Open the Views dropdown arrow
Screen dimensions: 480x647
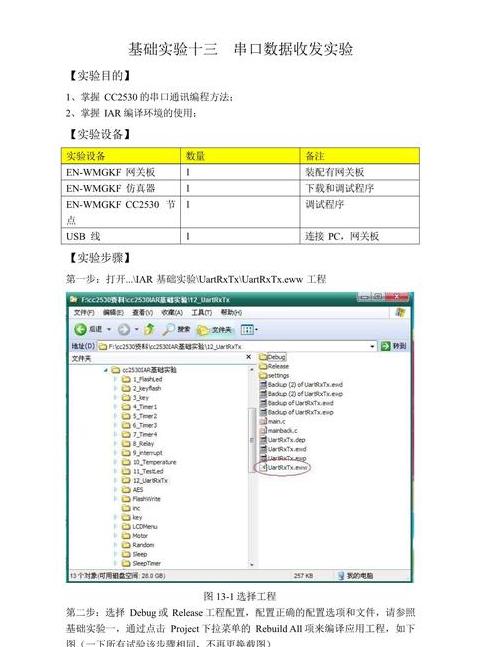coord(256,329)
